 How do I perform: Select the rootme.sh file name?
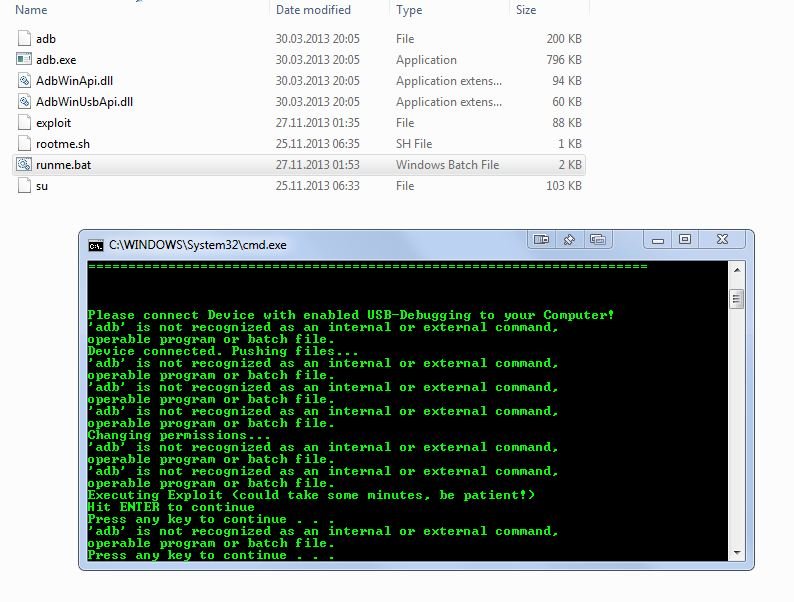pyautogui.click(x=63, y=144)
